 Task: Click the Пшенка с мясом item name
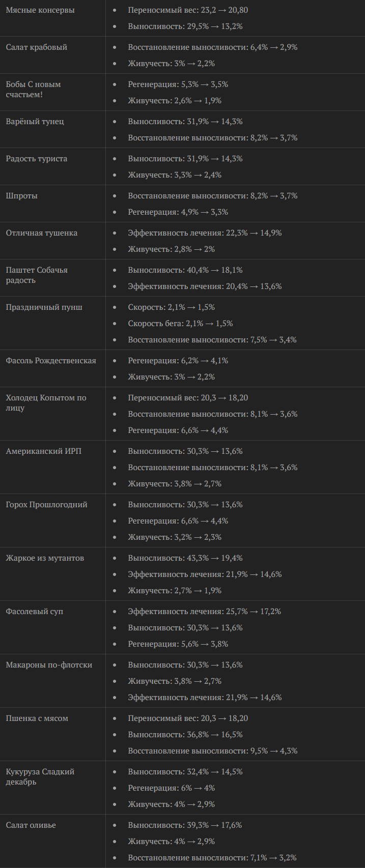tap(37, 718)
